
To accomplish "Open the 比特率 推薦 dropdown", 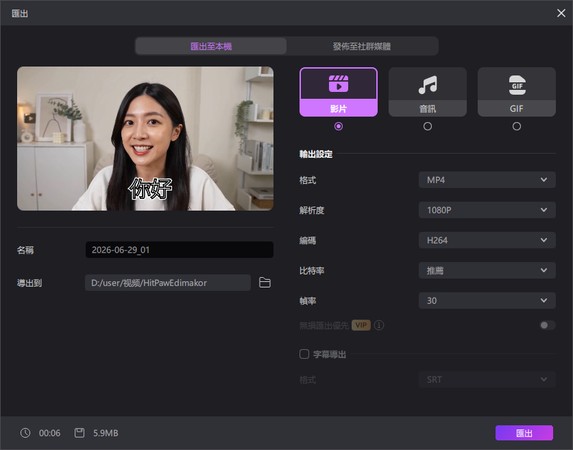I will coord(487,271).
